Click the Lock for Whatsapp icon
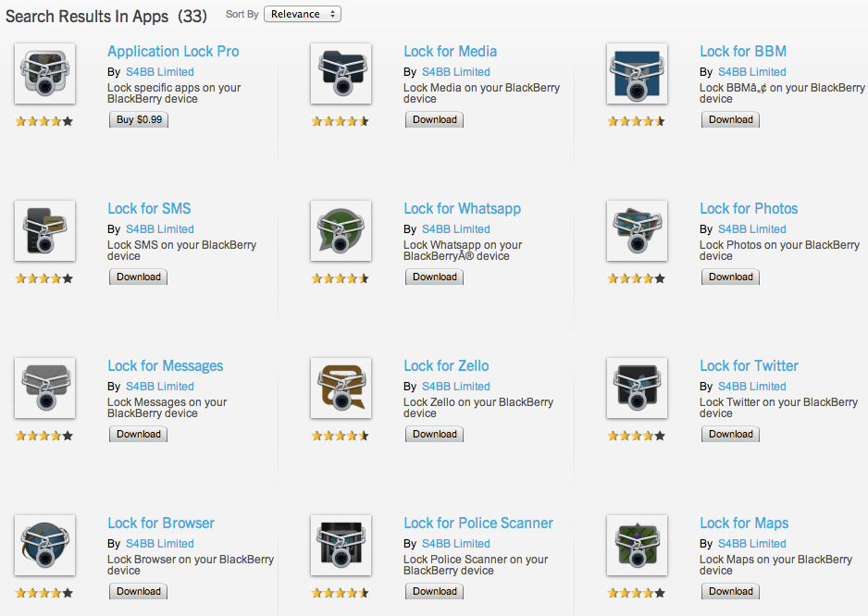Screen dimensions: 868x616 pos(341,231)
